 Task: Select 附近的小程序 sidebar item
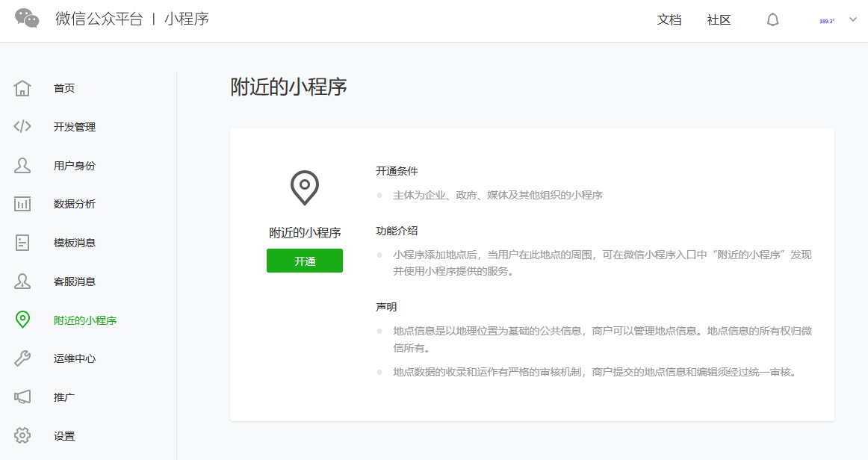click(85, 320)
